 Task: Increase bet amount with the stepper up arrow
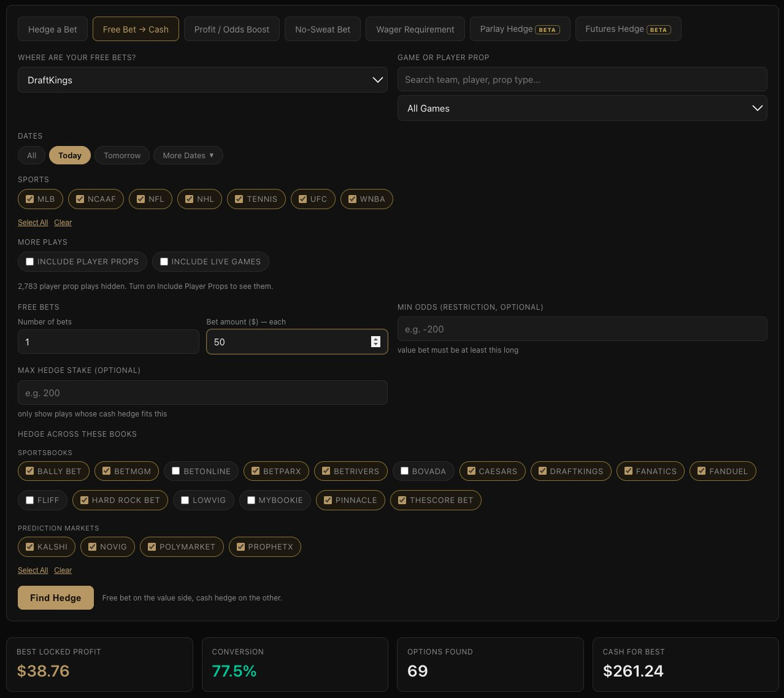[376, 339]
